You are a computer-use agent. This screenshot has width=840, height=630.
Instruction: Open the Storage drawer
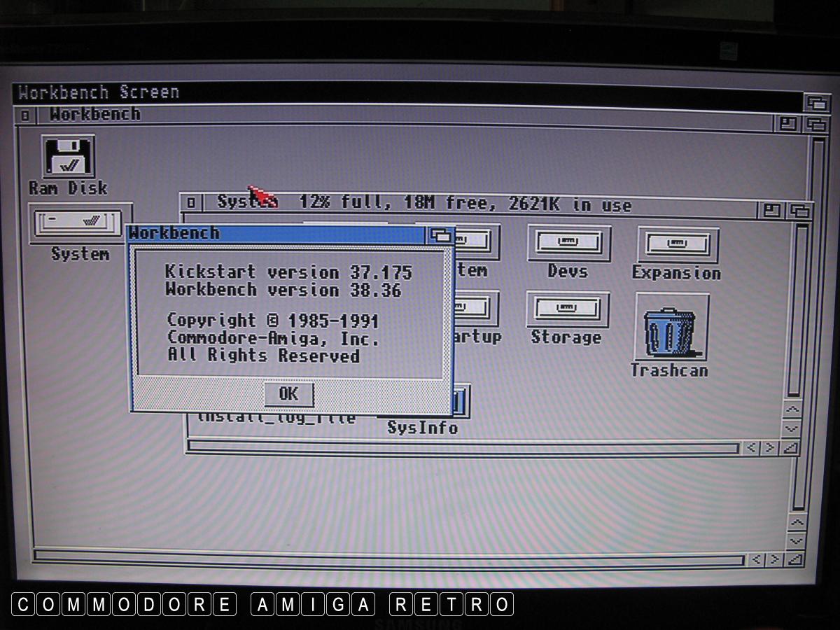(x=567, y=309)
